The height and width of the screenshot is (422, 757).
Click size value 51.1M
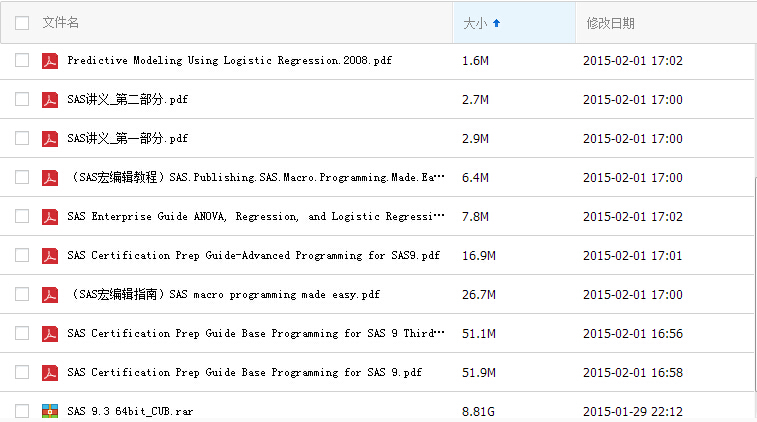[x=479, y=334]
